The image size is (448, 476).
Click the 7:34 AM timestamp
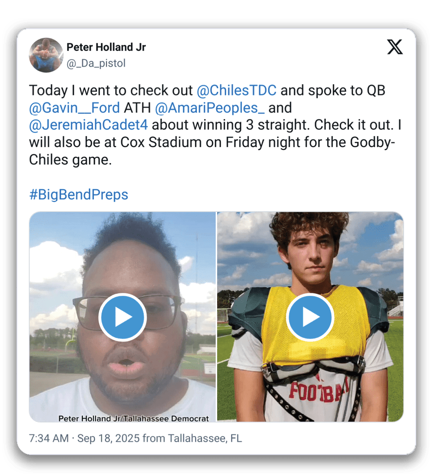pyautogui.click(x=49, y=438)
